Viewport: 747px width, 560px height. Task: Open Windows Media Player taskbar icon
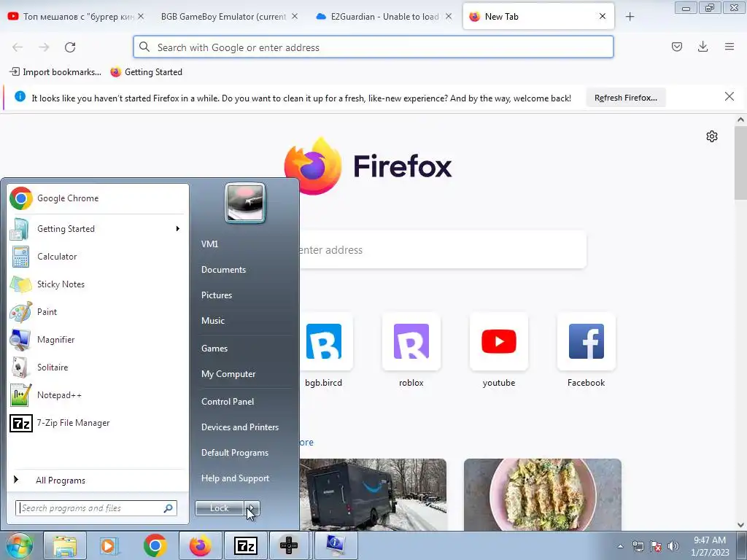(109, 545)
